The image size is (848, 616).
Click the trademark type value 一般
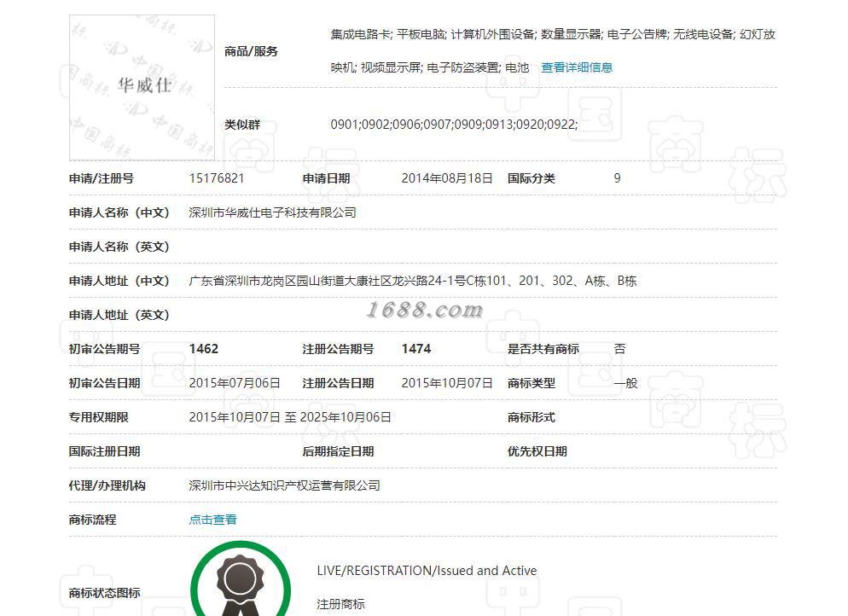coord(625,383)
